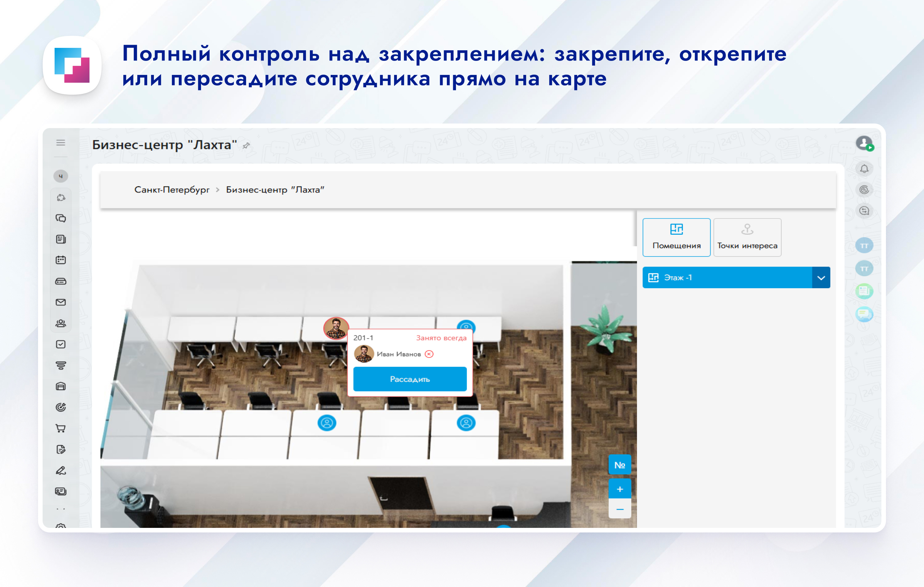Open the calendar icon in the sidebar
924x587 pixels.
point(61,260)
